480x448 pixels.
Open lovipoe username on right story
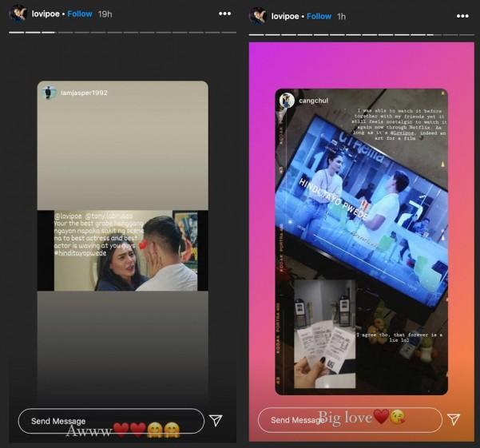tap(285, 16)
